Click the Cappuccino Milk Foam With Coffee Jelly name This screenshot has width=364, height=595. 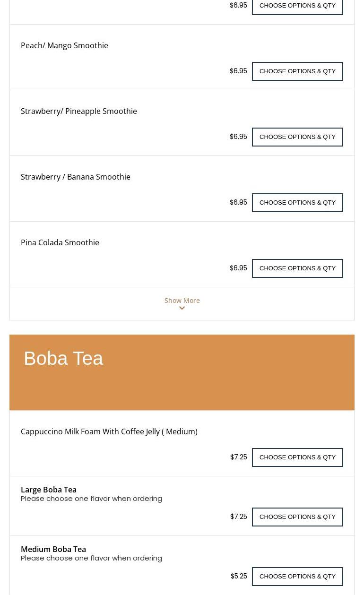click(109, 431)
